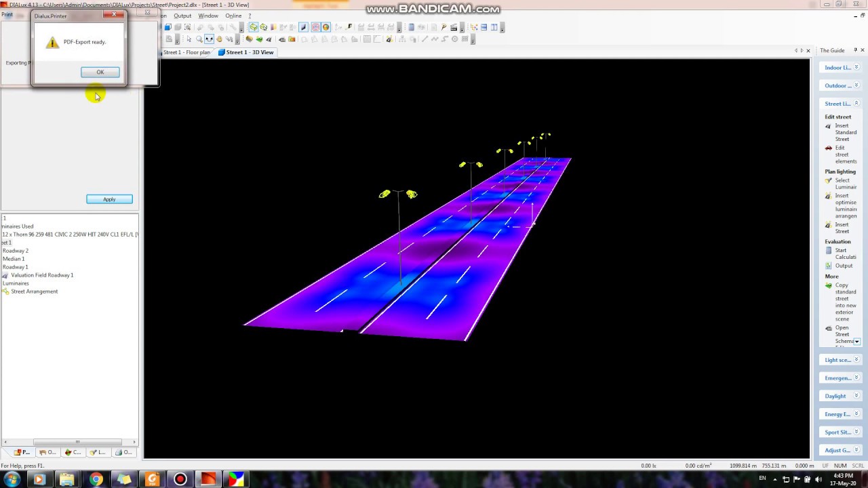Click the tile horizontally window icon
868x488 pixels.
(484, 27)
